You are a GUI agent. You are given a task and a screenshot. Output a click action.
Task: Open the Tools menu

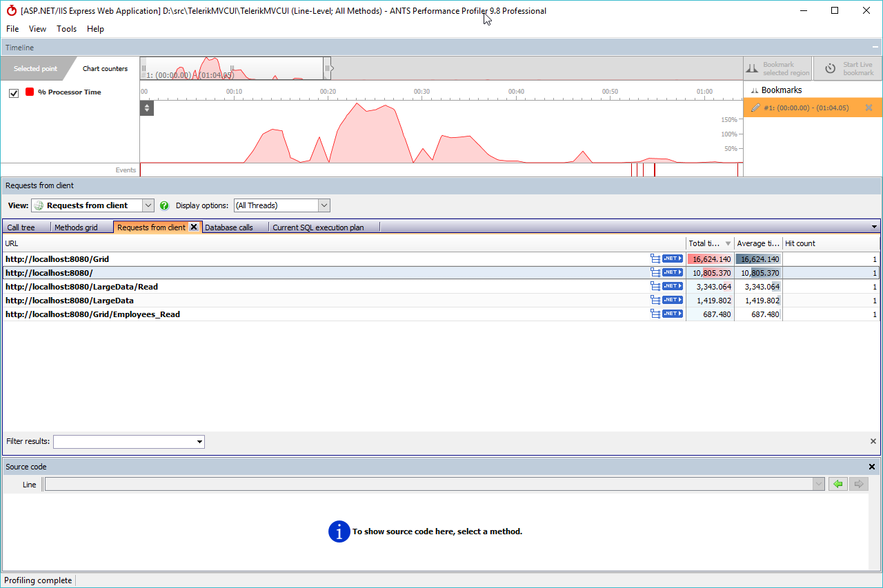pyautogui.click(x=67, y=29)
